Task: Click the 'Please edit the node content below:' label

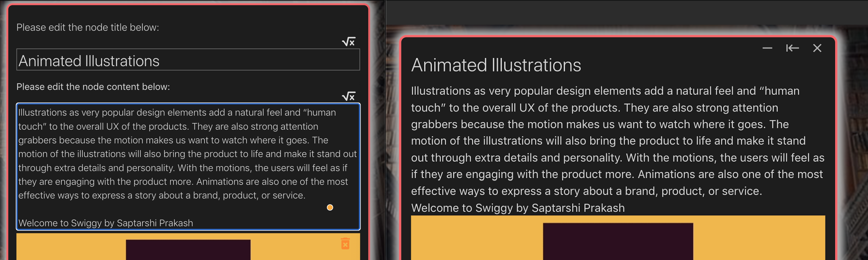Action: point(93,87)
